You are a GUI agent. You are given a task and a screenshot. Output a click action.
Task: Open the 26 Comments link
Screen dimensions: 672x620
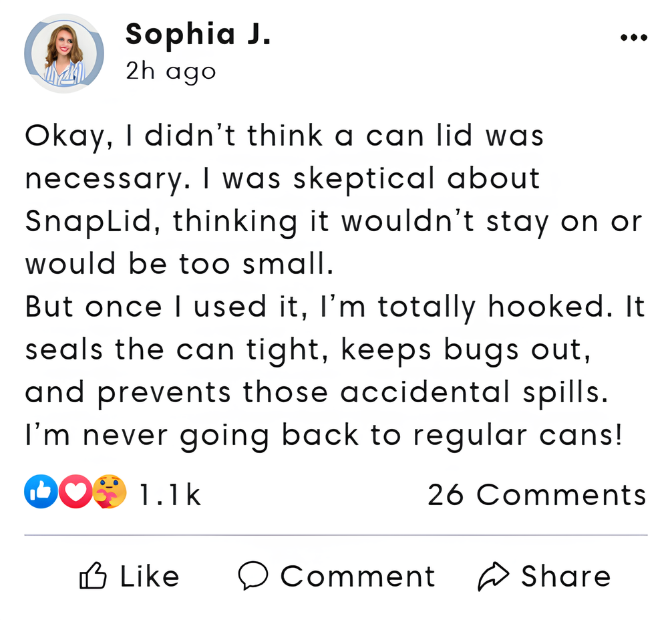537,495
